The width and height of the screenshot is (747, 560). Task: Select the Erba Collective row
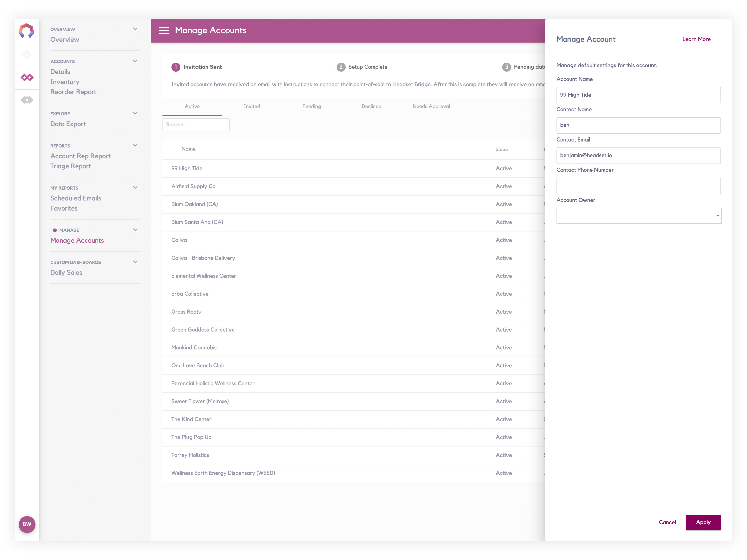[x=354, y=294]
